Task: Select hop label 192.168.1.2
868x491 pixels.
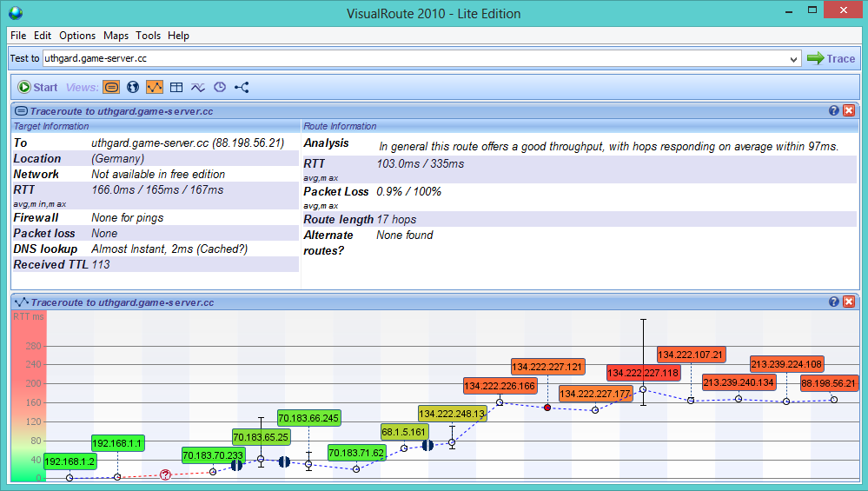Action: [70, 461]
